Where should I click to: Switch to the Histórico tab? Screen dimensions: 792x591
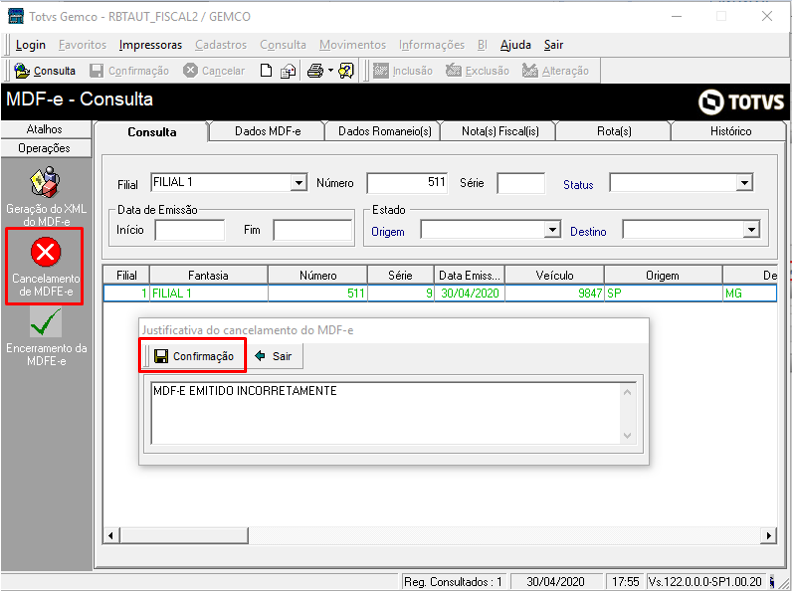(x=730, y=131)
